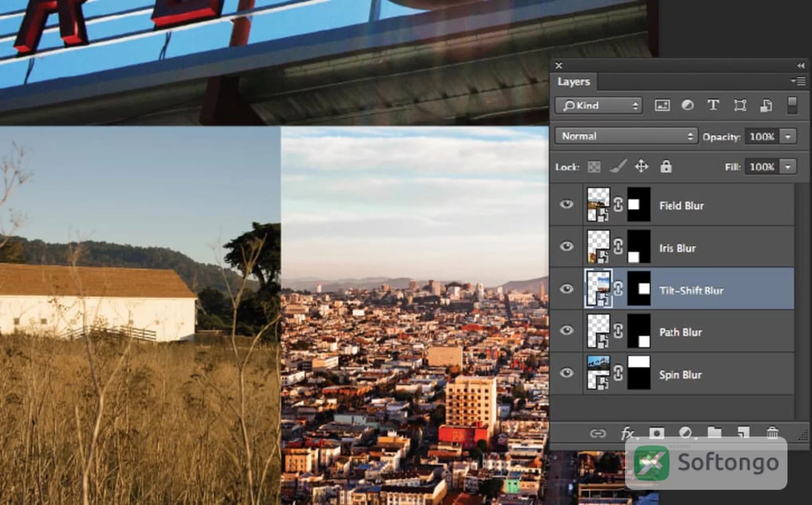Select the Iris Blur layer mask thumbnail
Screen dimensions: 812x505
coord(639,246)
